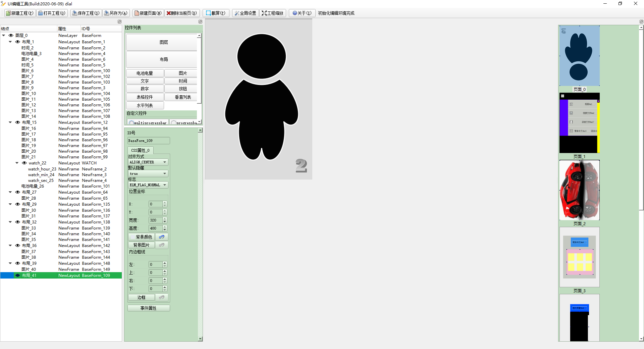Hide the 布局_27 layout node
This screenshot has height=349, width=644.
17,192
